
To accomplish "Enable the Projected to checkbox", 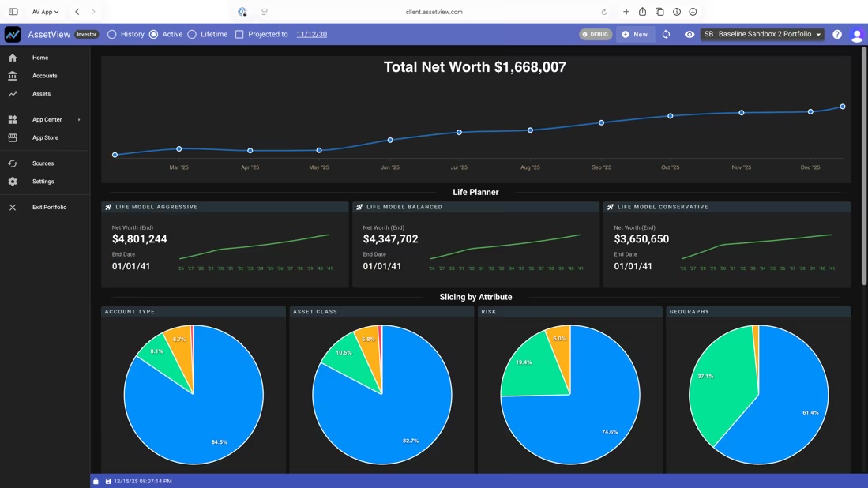I will coord(239,35).
